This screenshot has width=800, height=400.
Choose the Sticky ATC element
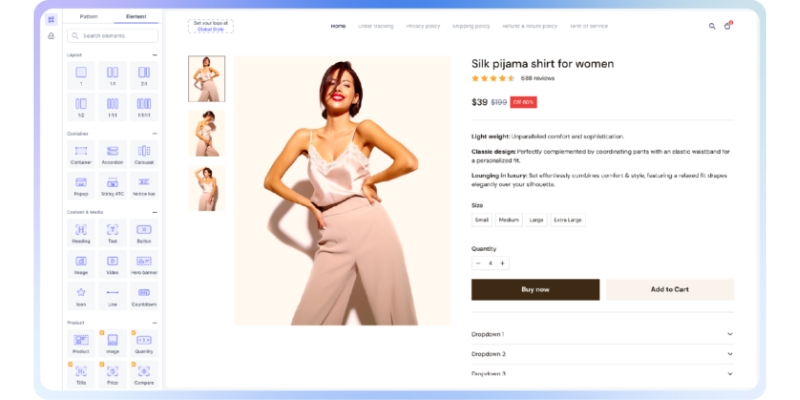click(112, 186)
